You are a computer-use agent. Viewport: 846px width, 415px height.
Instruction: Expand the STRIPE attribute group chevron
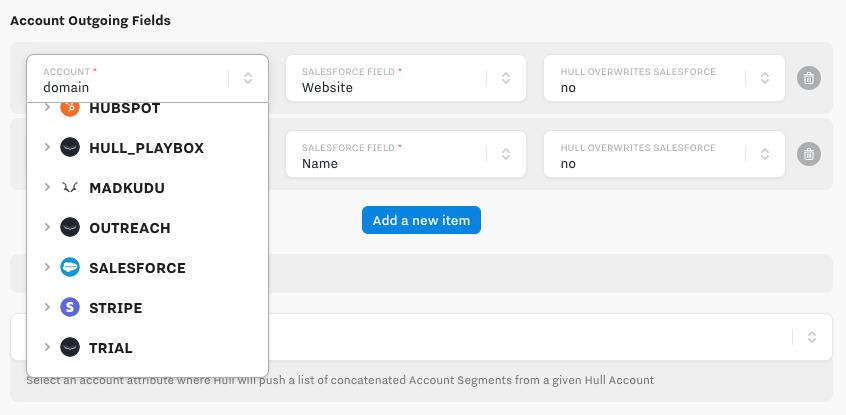46,308
